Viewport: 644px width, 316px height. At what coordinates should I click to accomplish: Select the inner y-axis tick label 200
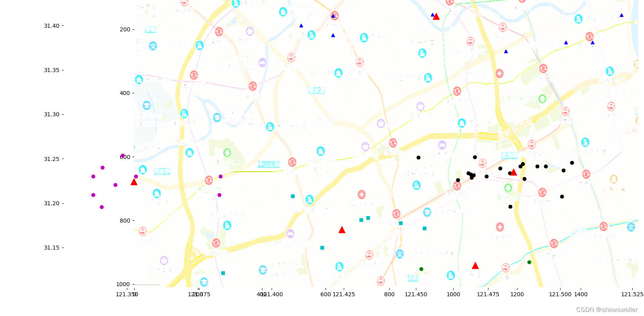click(125, 29)
